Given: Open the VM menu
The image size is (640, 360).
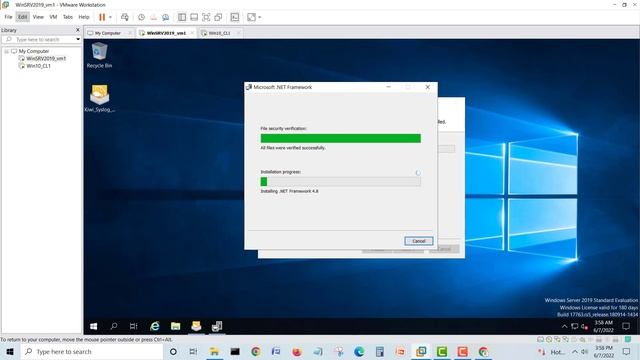Looking at the screenshot, I should pos(53,17).
